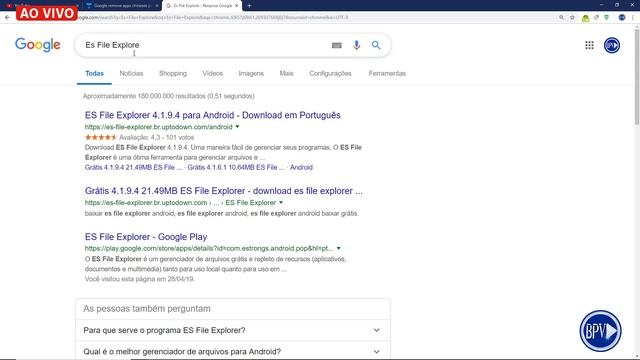Image resolution: width=640 pixels, height=360 pixels.
Task: Click into the Es File Explore search field
Action: tap(204, 45)
